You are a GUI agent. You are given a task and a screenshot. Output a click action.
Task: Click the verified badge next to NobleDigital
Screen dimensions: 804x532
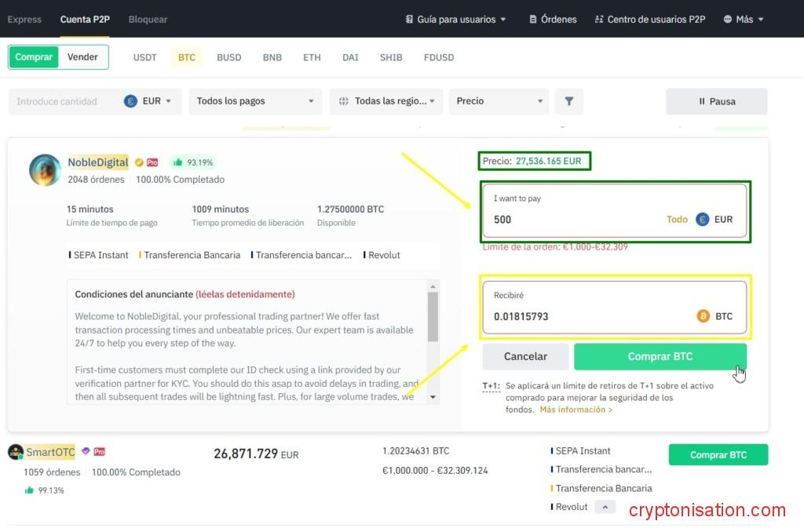139,162
